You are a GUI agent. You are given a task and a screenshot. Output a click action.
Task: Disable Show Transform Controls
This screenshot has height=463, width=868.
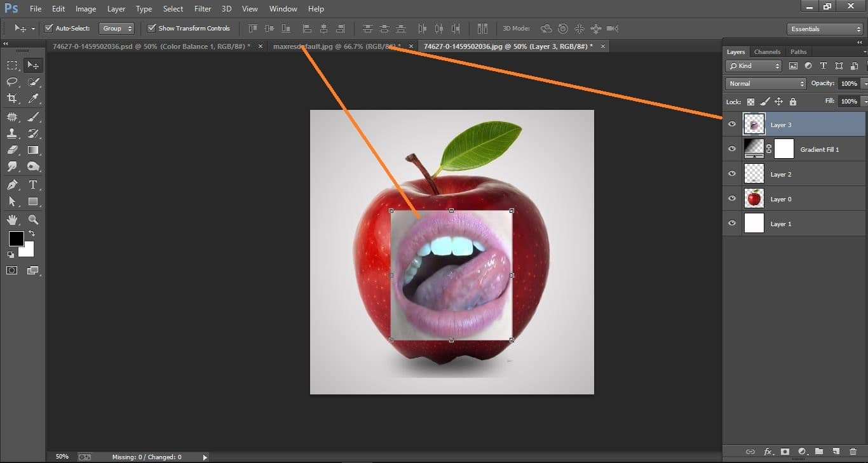click(151, 28)
